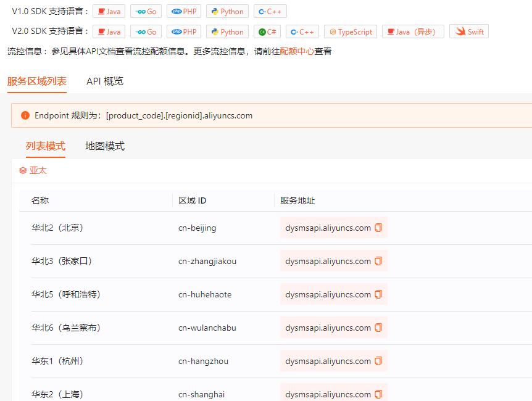Copy the endpoint for cn-hangzhou region
The width and height of the screenshot is (532, 401).
378,361
